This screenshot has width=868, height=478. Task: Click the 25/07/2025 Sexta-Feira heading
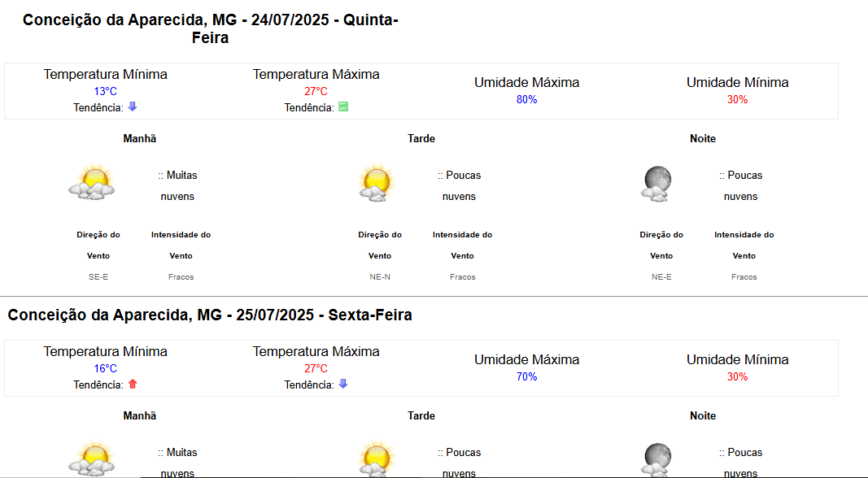pyautogui.click(x=210, y=315)
